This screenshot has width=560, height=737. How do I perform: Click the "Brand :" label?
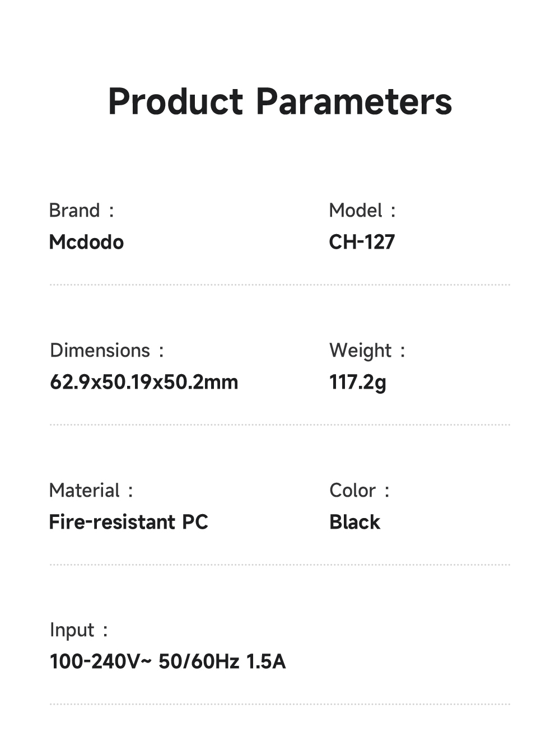(x=81, y=211)
